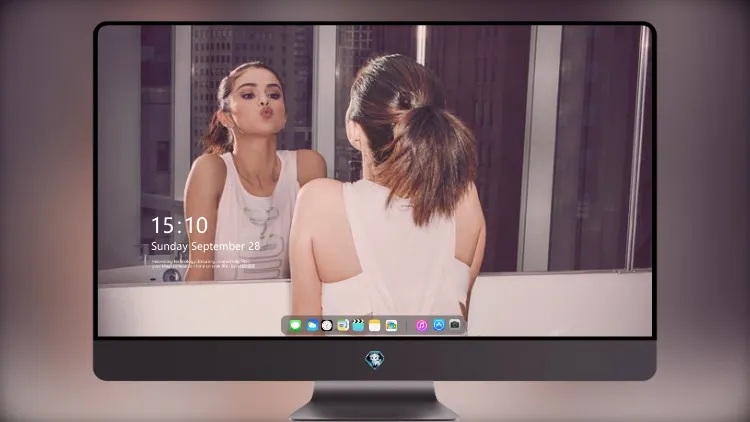750x422 pixels.
Task: Open the newspaper-style dock icon
Action: pos(342,325)
